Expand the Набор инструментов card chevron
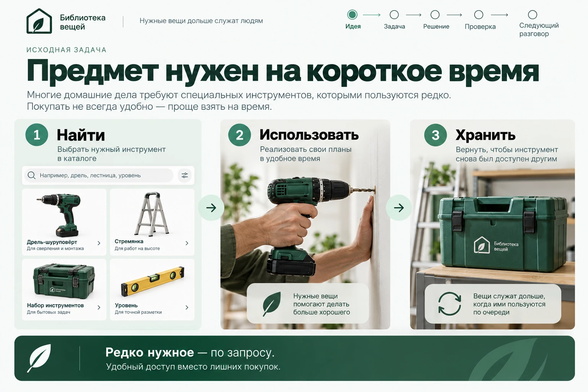Viewport: 588px width, 392px height. click(x=99, y=307)
